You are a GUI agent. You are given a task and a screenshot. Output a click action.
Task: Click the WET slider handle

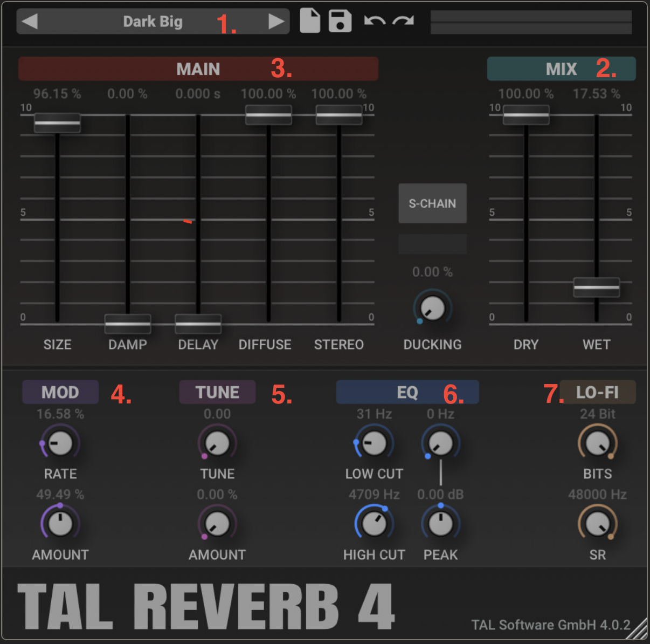[597, 287]
